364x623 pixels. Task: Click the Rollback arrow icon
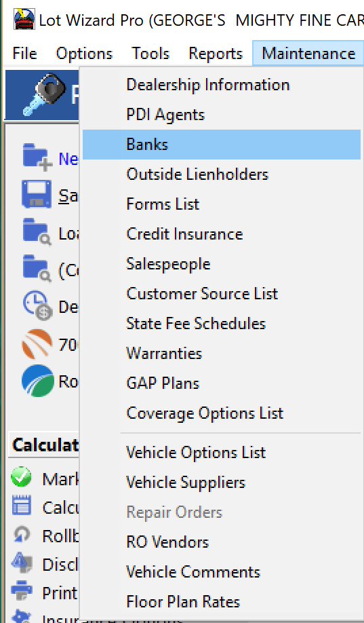(x=22, y=535)
